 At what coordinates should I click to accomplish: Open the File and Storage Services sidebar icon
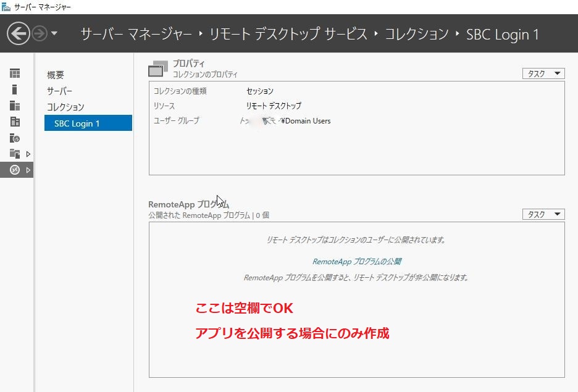[x=15, y=154]
